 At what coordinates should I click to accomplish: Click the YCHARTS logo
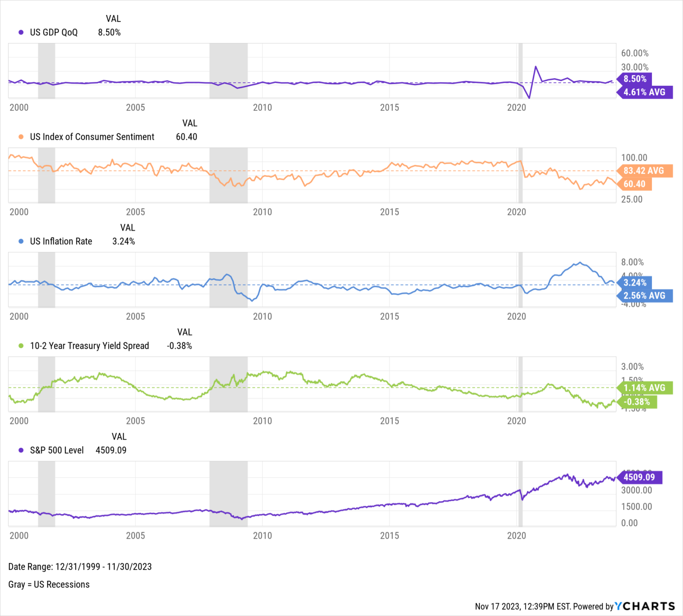pyautogui.click(x=645, y=606)
